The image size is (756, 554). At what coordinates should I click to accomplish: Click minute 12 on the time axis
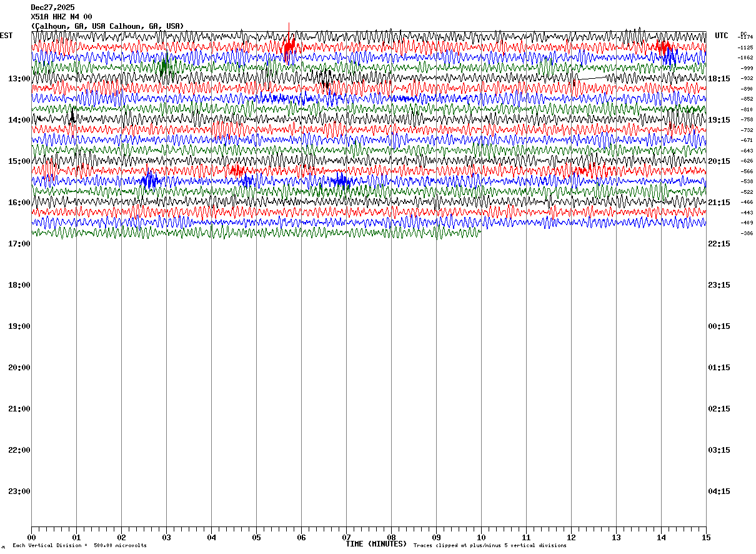(571, 538)
